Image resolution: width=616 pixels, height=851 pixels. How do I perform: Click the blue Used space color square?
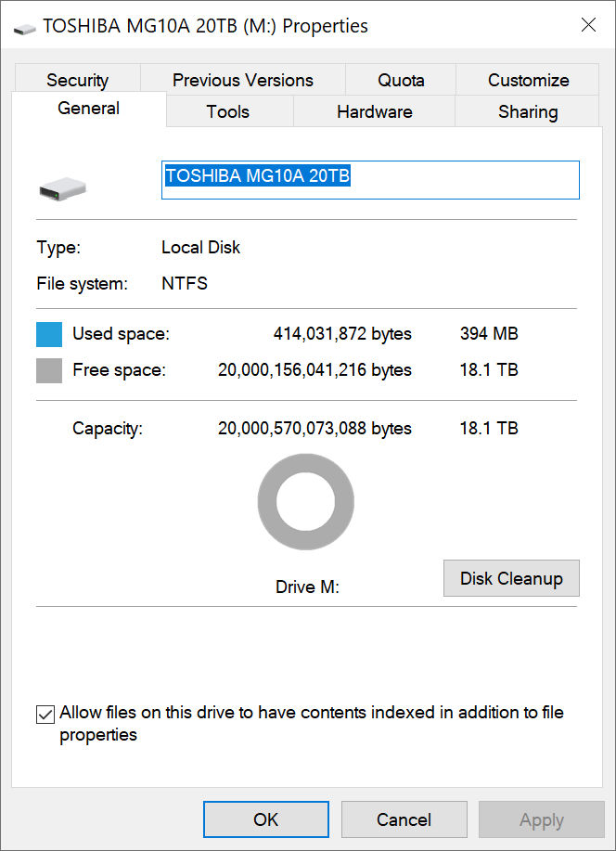(49, 334)
